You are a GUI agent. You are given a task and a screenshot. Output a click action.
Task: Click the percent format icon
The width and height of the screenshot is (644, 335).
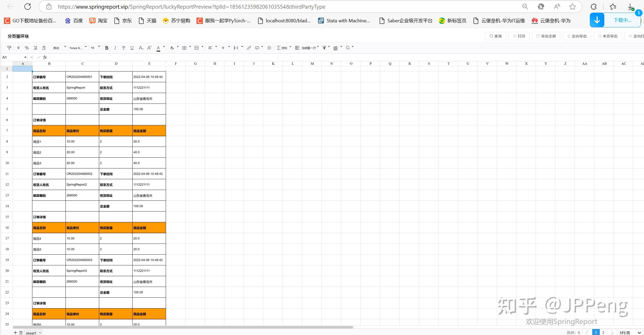tap(27, 48)
